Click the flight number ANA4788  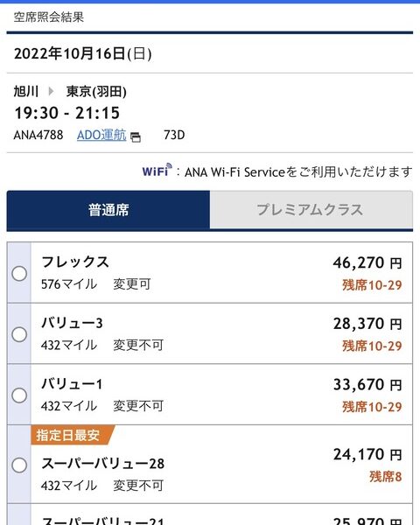coord(38,135)
